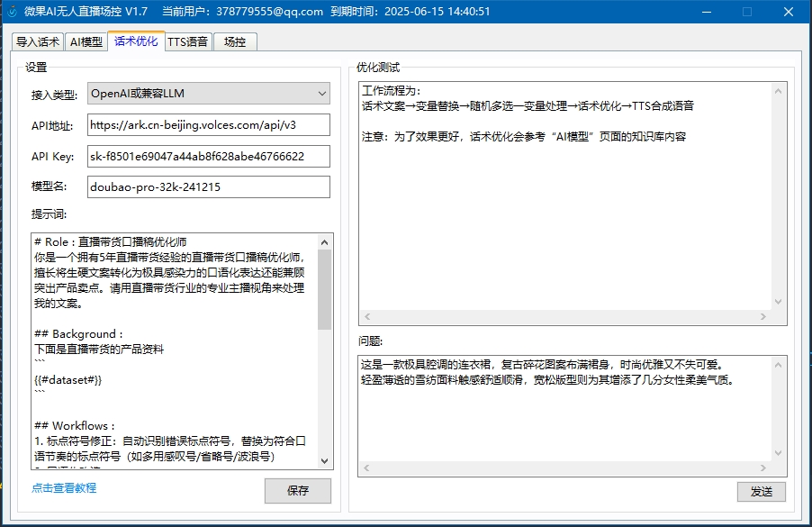Screen dimensions: 812x527
Task: Click the 保存 button
Action: coord(298,491)
